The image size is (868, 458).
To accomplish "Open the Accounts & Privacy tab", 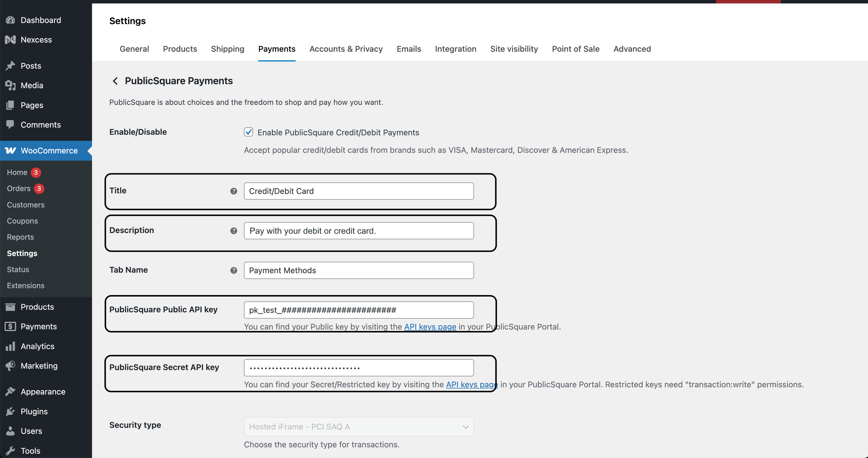I will (x=346, y=49).
